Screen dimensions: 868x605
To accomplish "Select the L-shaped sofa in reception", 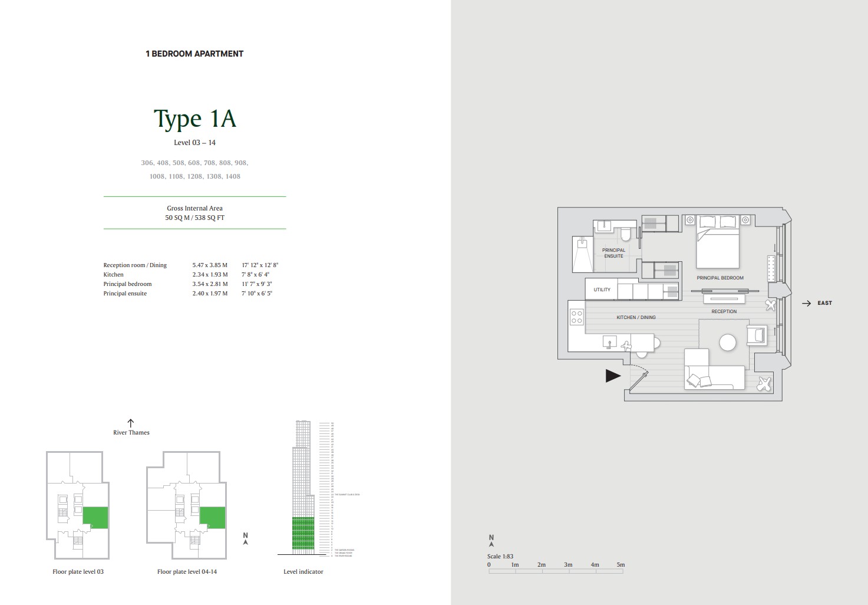I will [x=714, y=369].
